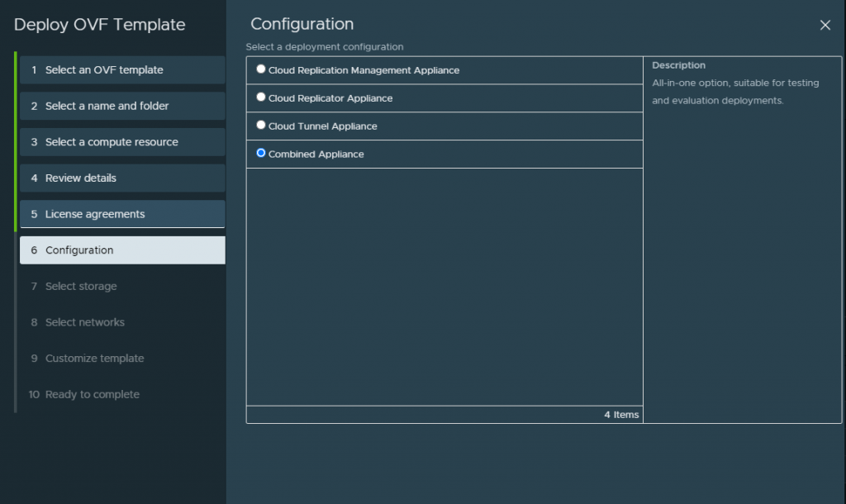This screenshot has width=846, height=504.
Task: Click the Description heading
Action: coord(678,65)
